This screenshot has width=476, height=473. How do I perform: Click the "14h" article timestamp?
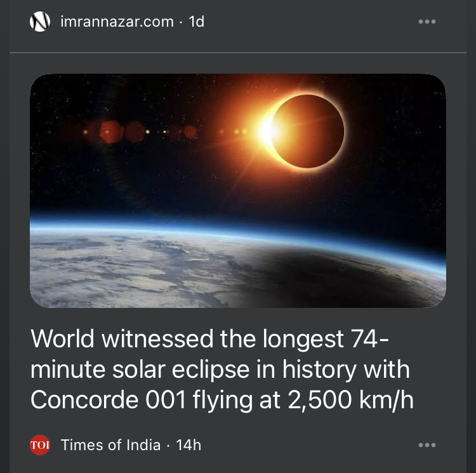point(188,445)
